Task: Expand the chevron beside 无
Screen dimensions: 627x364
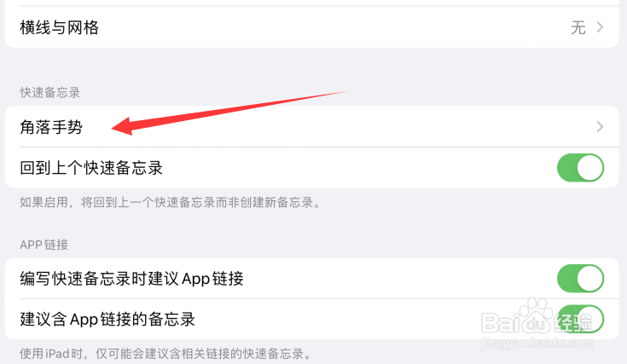Action: (x=600, y=27)
